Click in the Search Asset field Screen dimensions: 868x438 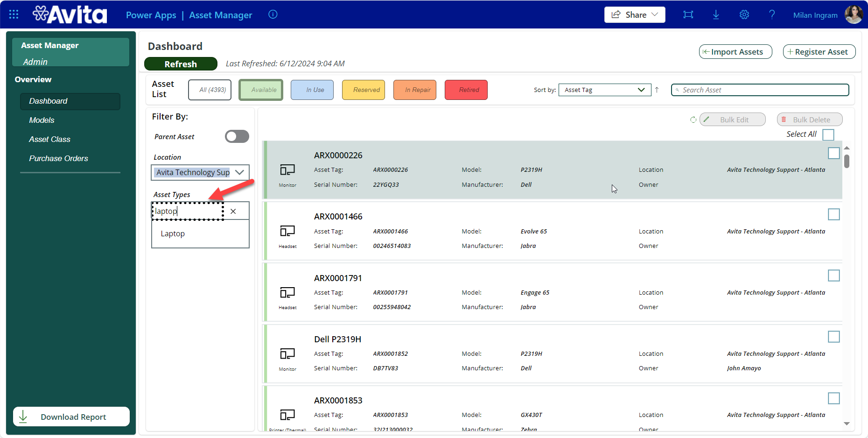(760, 90)
